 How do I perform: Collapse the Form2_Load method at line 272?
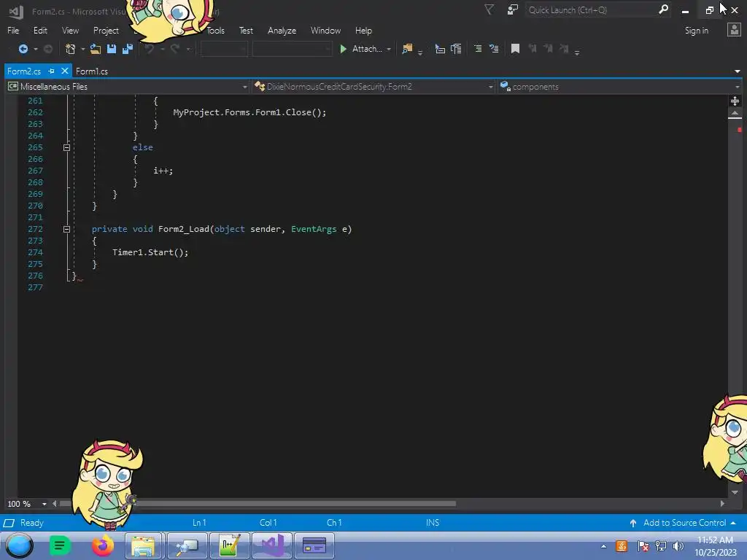click(x=66, y=229)
